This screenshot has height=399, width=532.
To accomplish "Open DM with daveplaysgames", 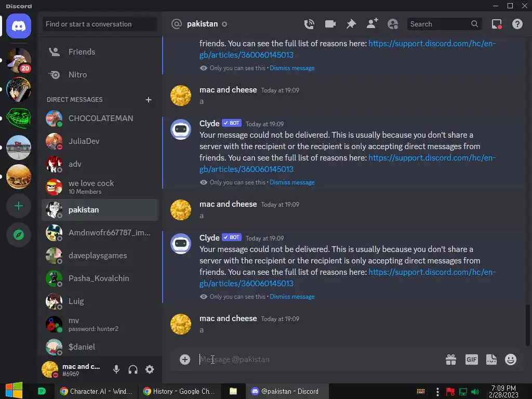I will pos(100,256).
